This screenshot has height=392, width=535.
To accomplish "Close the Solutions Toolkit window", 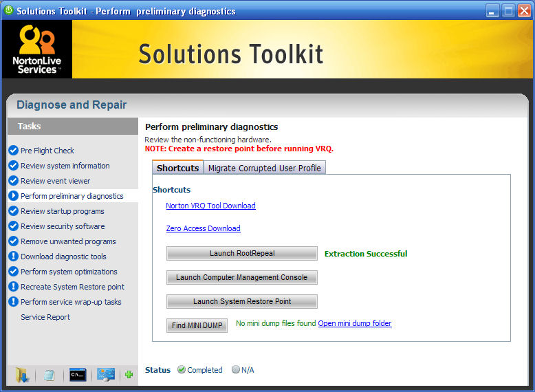I will pyautogui.click(x=524, y=11).
